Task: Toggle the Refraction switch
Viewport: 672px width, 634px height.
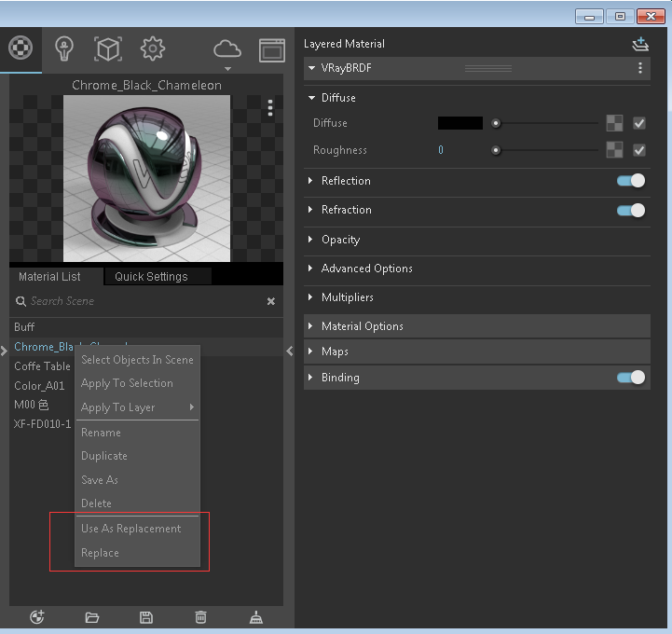Action: 631,211
